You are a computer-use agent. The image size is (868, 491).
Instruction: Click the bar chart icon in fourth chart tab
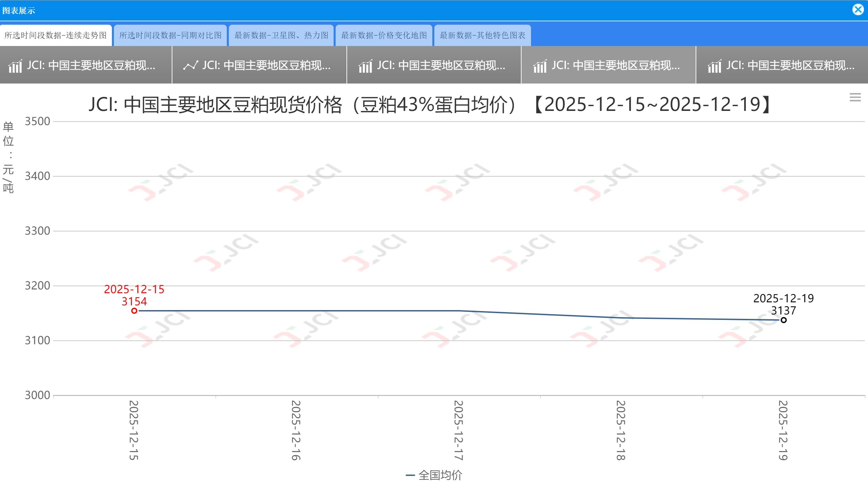coord(540,66)
